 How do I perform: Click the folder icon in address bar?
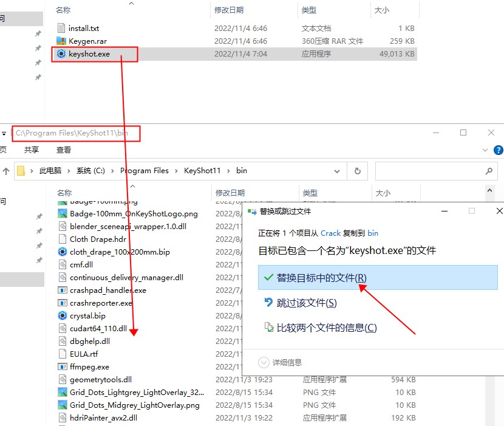point(21,171)
